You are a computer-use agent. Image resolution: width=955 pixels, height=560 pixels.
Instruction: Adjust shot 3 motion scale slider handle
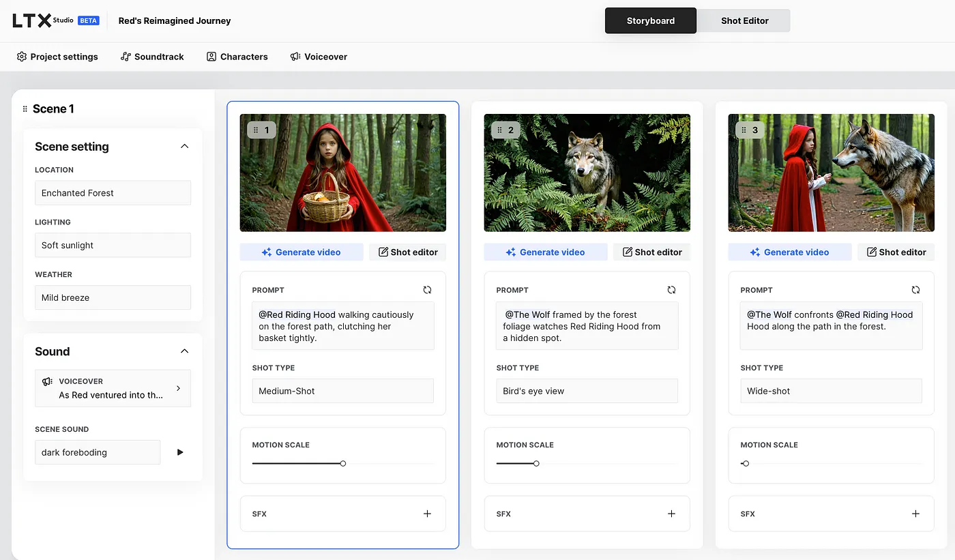coord(746,464)
